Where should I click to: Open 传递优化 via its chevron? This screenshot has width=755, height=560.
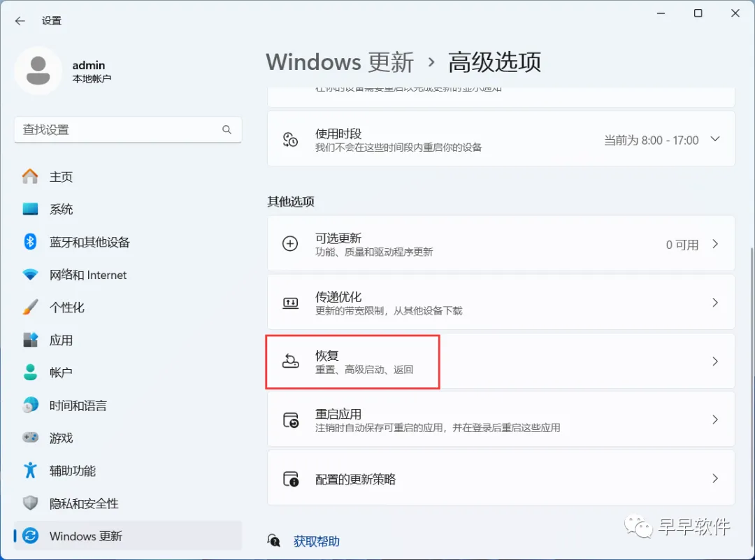[715, 303]
